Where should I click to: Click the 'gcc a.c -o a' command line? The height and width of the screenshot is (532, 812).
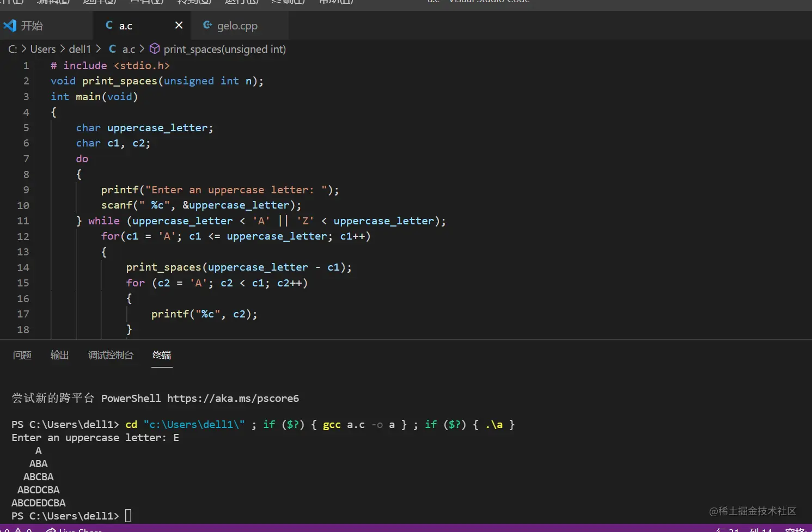coord(263,424)
